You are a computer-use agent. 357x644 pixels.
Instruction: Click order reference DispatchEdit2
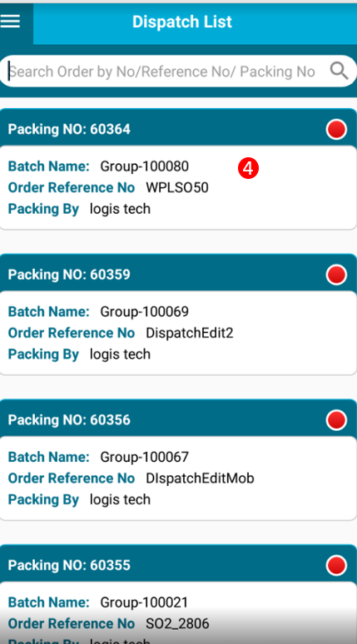(190, 333)
